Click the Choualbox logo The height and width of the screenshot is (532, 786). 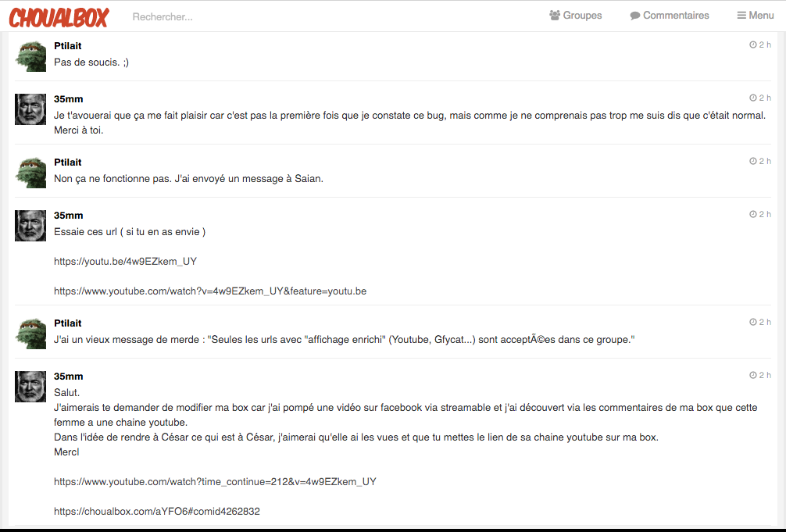click(x=59, y=16)
